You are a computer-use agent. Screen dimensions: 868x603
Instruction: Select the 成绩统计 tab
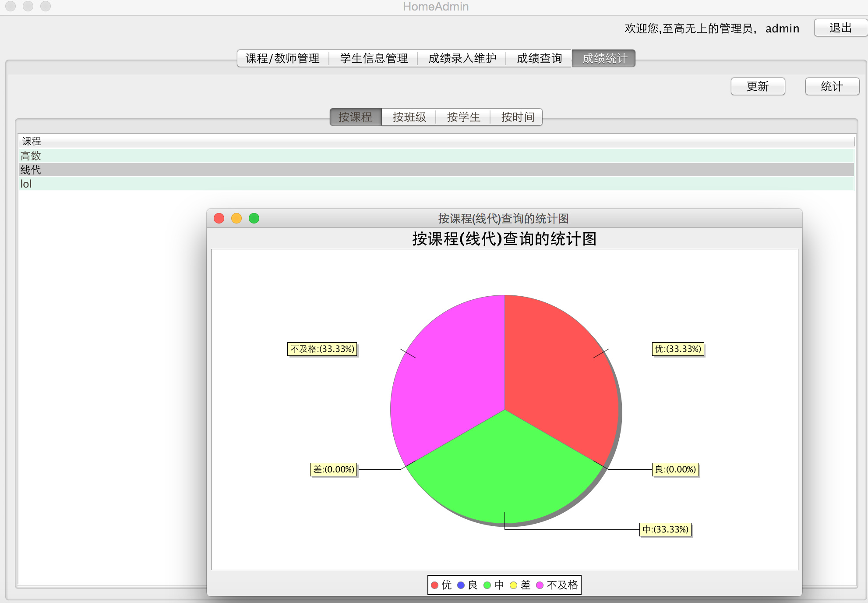point(604,58)
